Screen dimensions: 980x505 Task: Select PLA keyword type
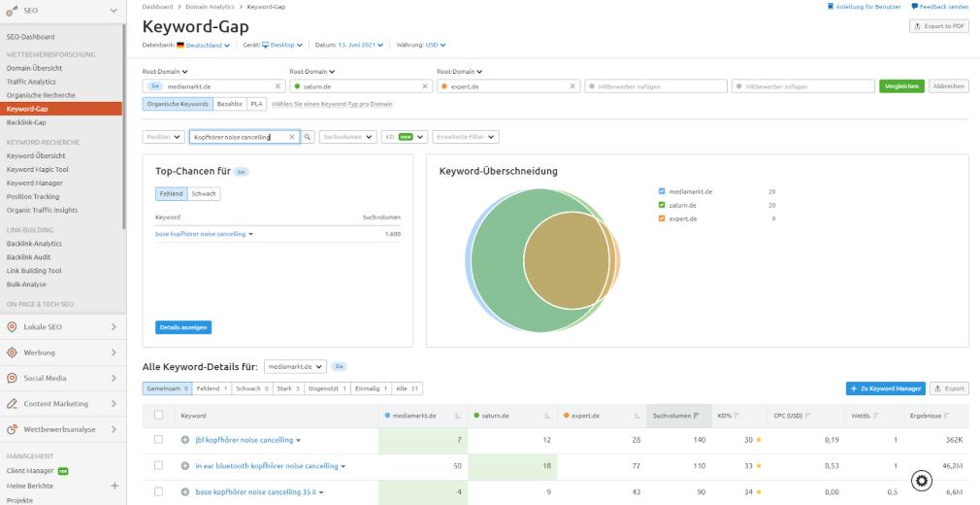256,104
